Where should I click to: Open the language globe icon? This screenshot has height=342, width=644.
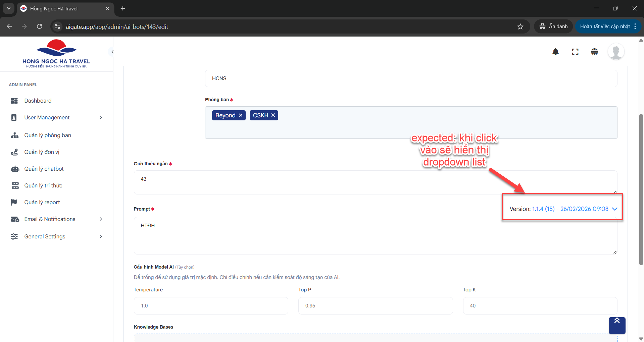(x=594, y=52)
